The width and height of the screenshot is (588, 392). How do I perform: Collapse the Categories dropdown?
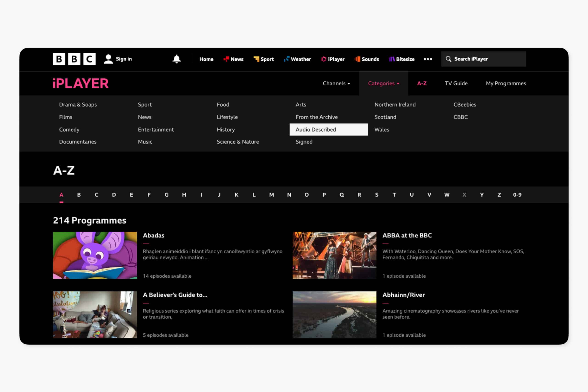384,84
